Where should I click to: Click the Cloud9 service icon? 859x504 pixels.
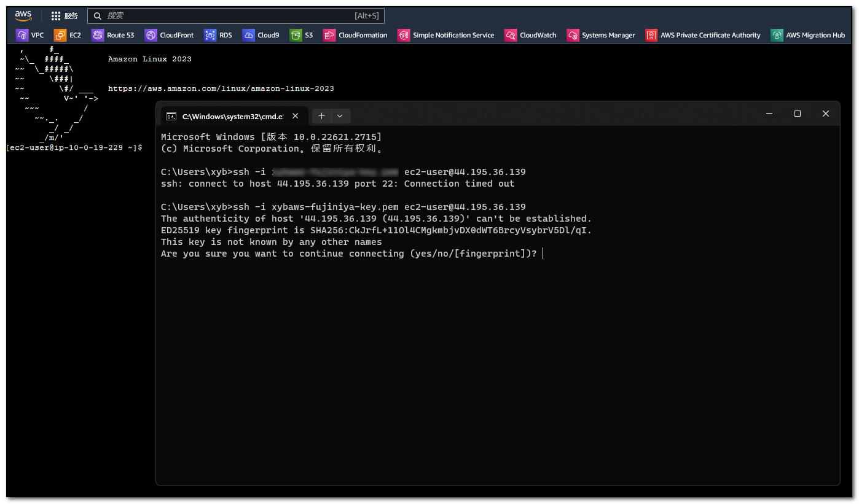click(x=248, y=36)
